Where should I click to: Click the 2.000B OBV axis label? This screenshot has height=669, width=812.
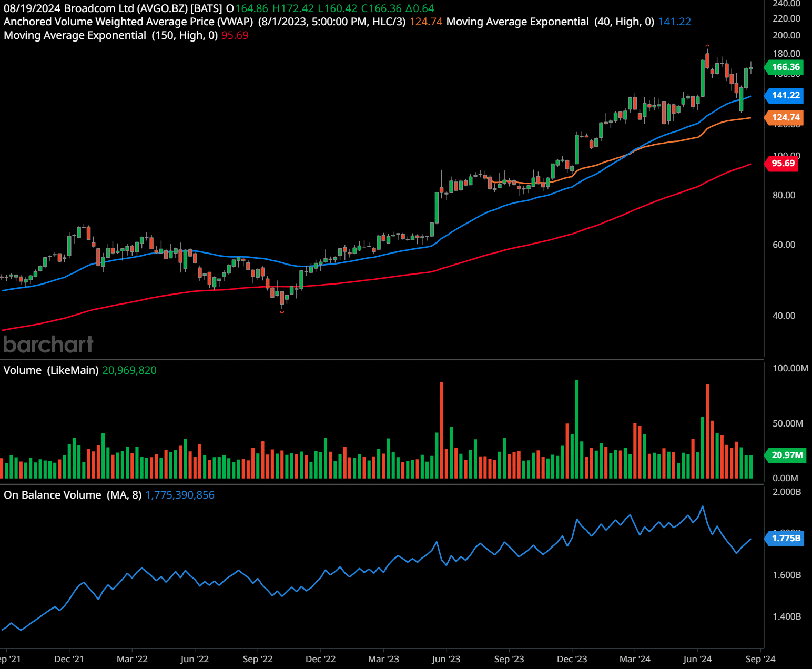tap(787, 492)
